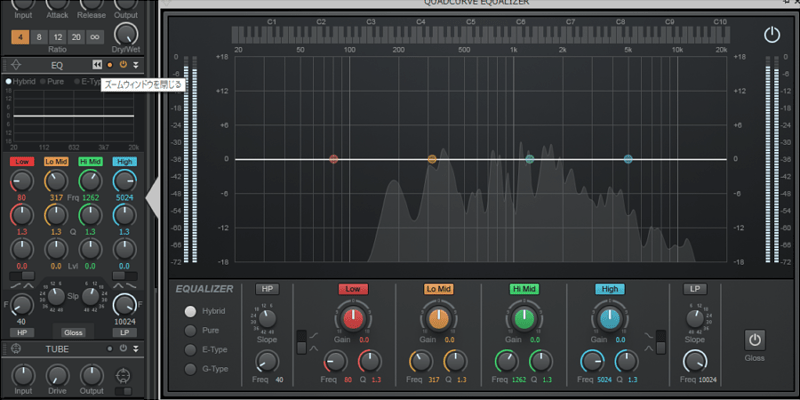Close the EQ zoom window with the rewind icon
The image size is (800, 400).
click(x=97, y=65)
